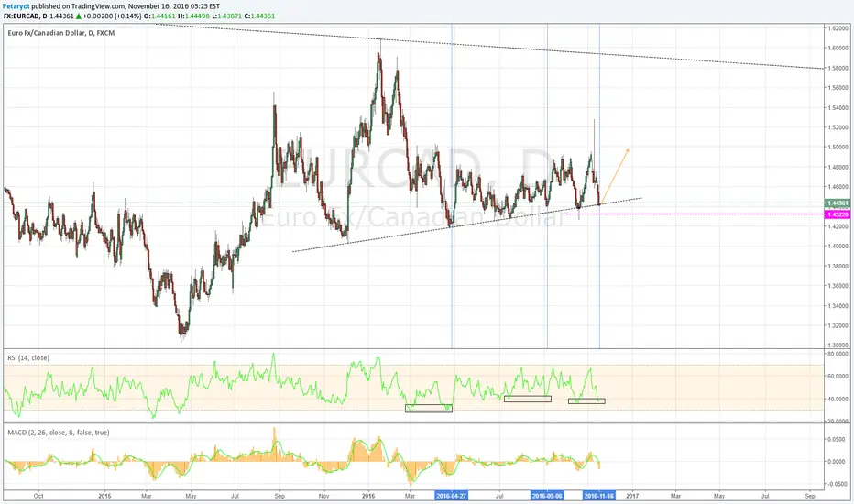Click the 1.60000 price axis label

click(838, 48)
